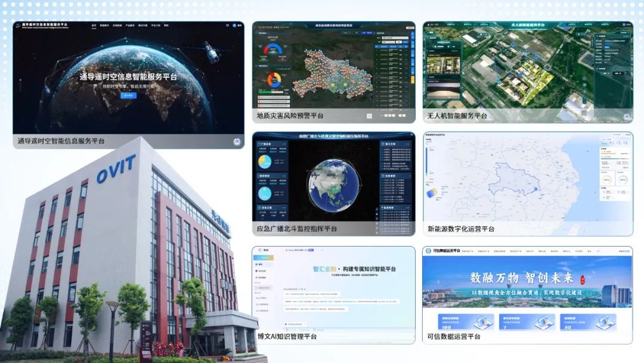Image resolution: width=644 pixels, height=363 pixels.
Task: Click the logo in the 通导遥 platform header
Action: click(x=18, y=26)
